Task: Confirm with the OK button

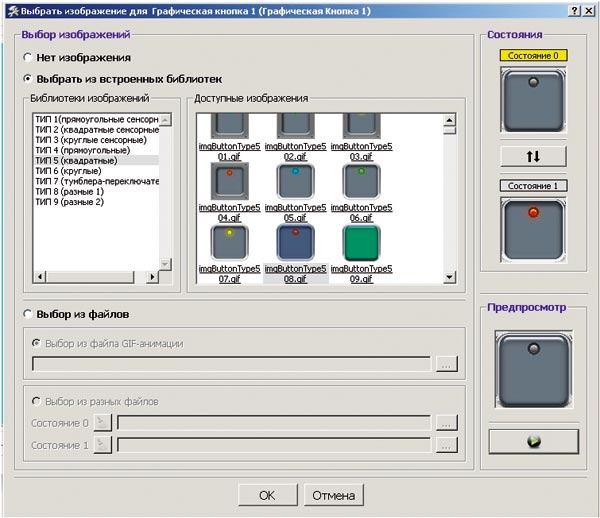Action: coord(267,495)
